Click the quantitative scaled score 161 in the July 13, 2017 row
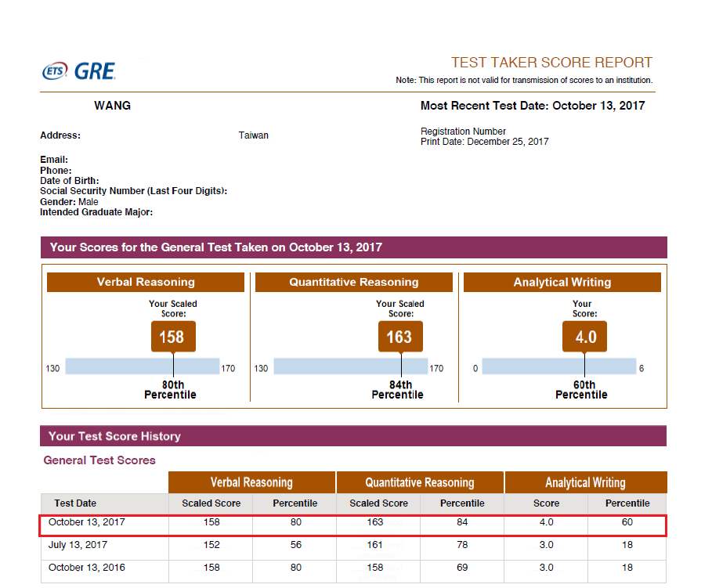 click(x=375, y=545)
